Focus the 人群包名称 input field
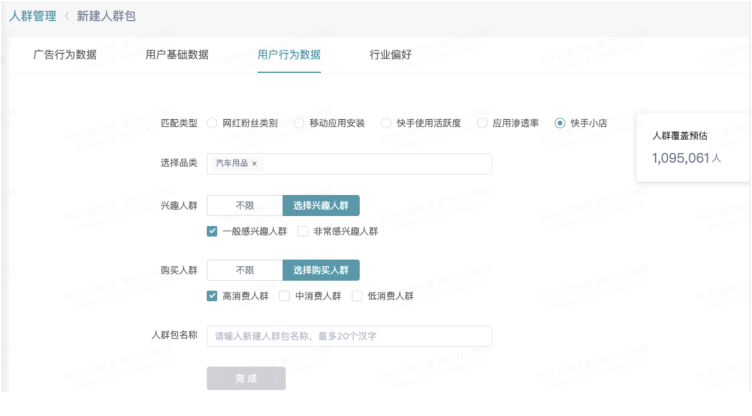The image size is (752, 416). pyautogui.click(x=349, y=336)
